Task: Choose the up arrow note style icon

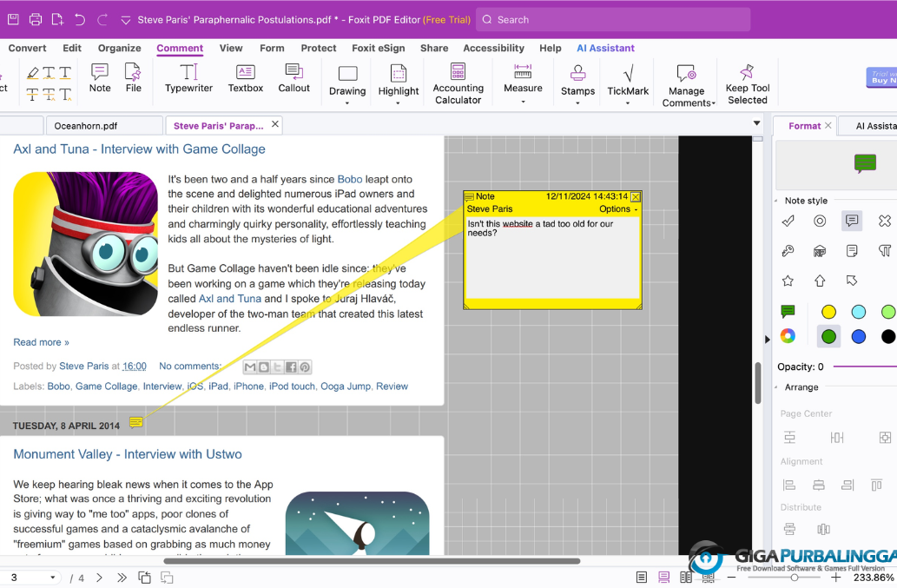Action: [x=820, y=281]
